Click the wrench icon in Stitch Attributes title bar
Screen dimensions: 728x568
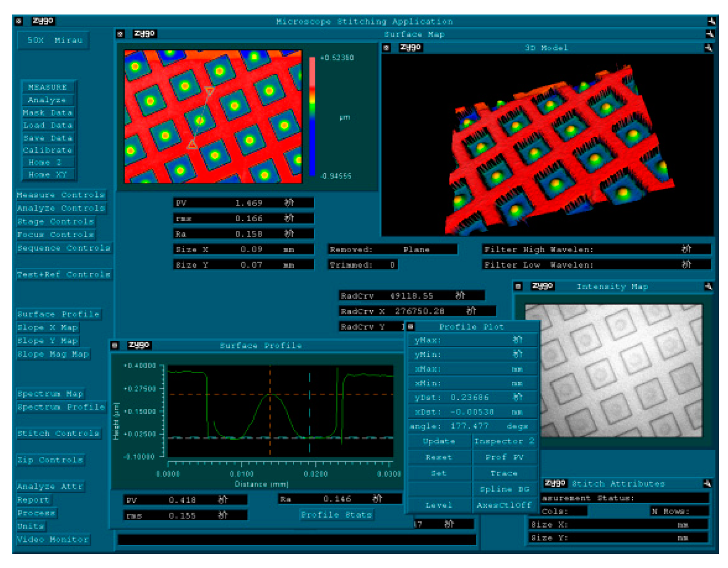coord(707,484)
